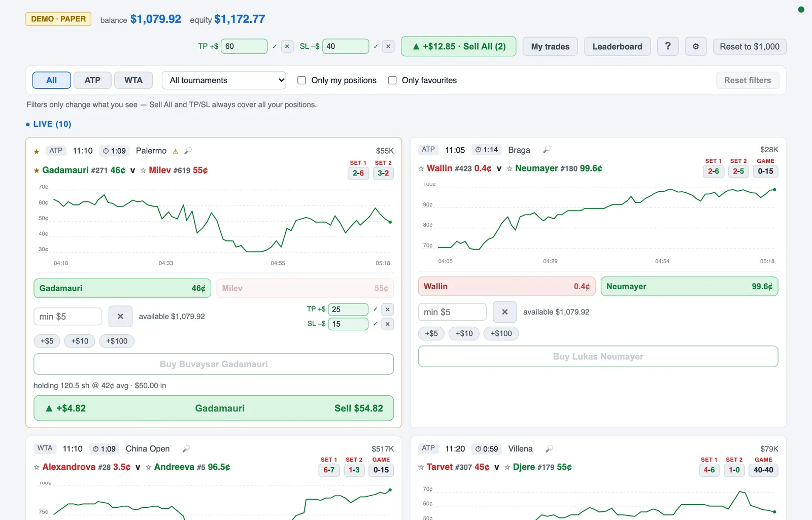Open the Leaderboard

click(x=617, y=47)
